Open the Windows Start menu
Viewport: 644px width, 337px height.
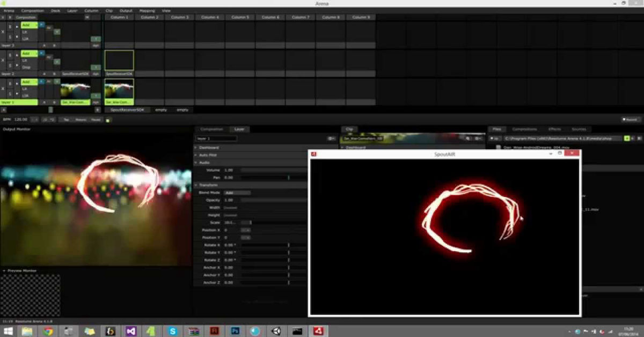(8, 331)
